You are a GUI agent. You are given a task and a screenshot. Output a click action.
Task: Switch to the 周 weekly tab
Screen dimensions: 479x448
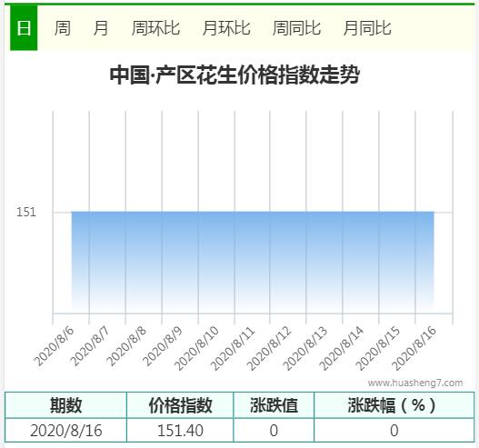[x=63, y=28]
